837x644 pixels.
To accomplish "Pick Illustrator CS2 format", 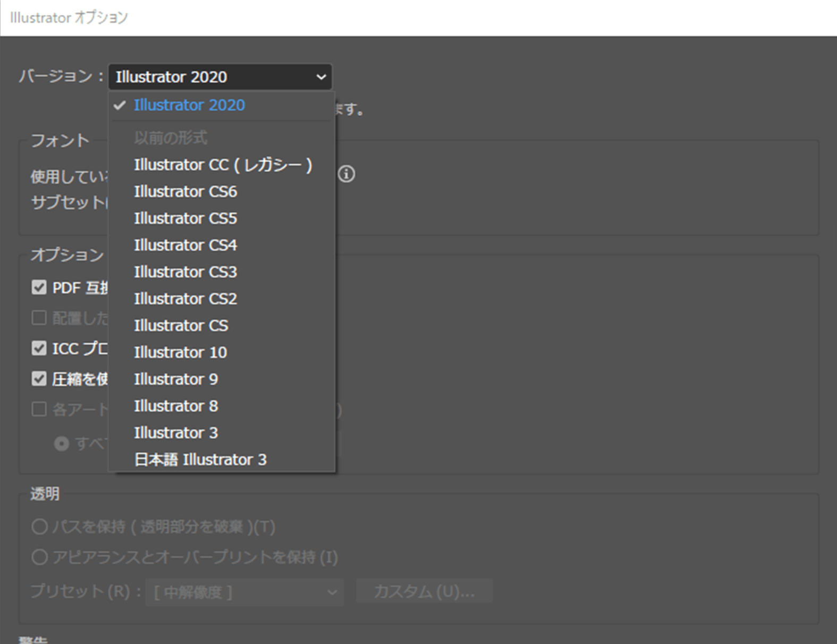I will (185, 299).
